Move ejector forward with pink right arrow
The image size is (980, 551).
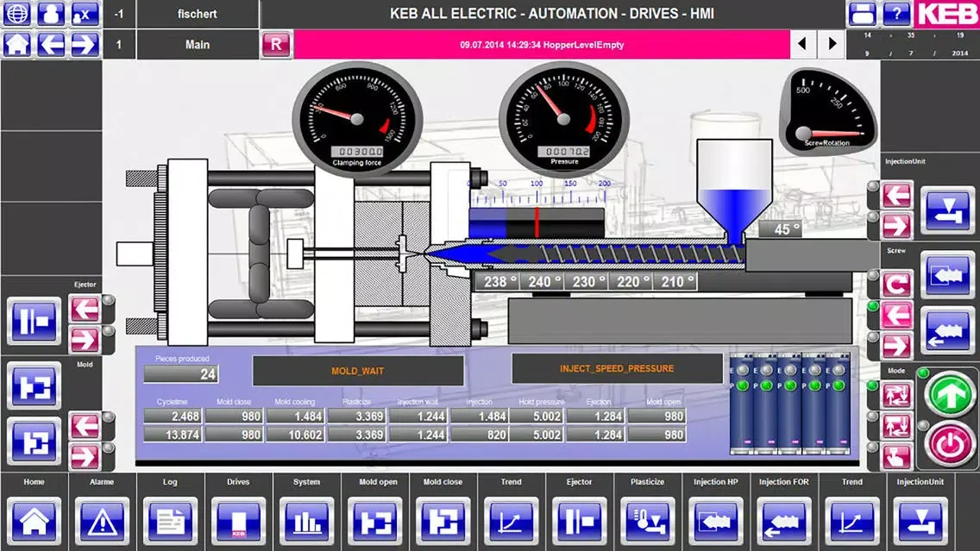85,341
